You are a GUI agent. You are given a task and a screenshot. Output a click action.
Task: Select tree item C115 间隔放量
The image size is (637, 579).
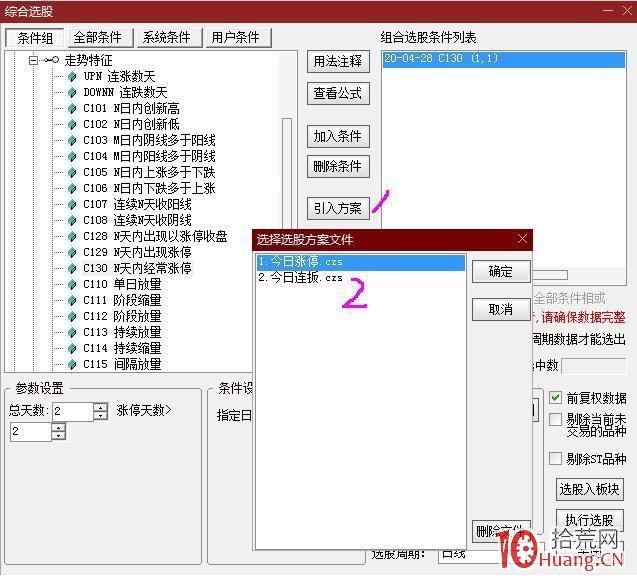pyautogui.click(x=122, y=364)
